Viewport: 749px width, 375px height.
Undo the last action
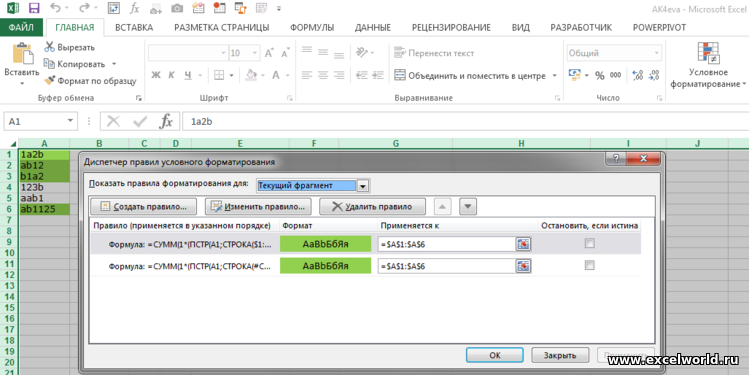(x=56, y=8)
